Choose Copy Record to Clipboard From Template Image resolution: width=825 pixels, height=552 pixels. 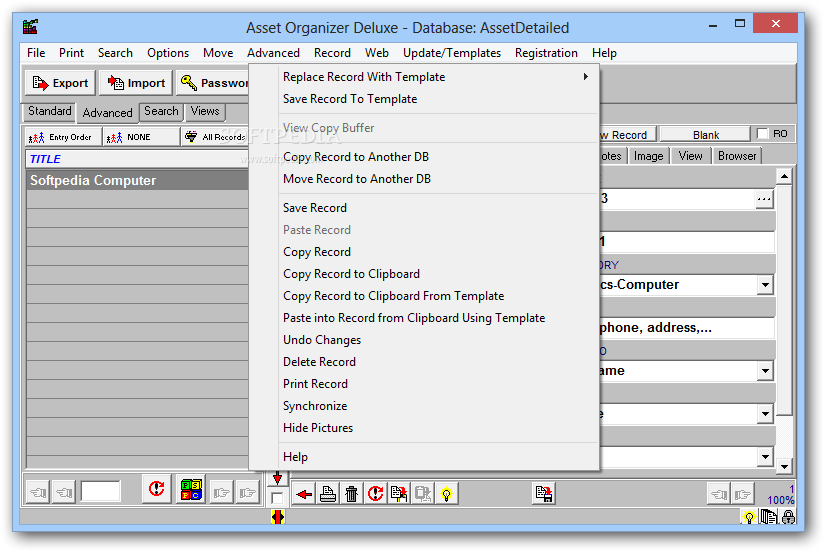424,296
